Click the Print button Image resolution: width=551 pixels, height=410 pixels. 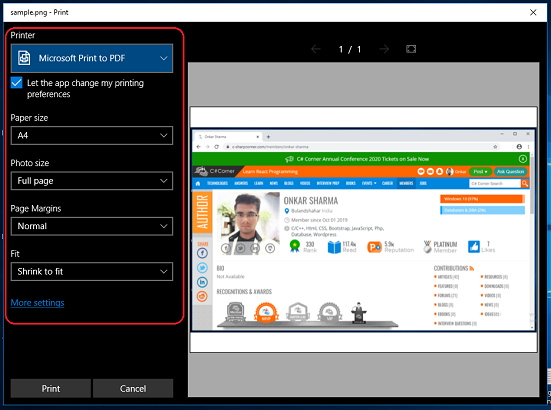click(x=51, y=388)
